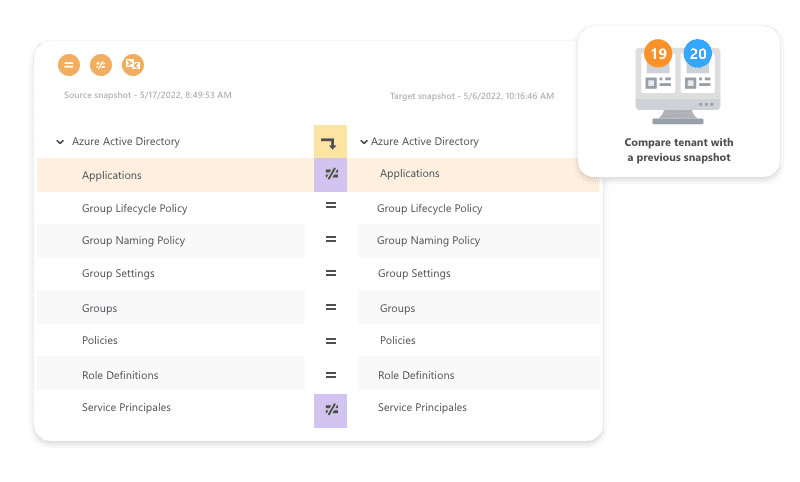
Task: Select source Service Principales item
Action: pos(126,408)
